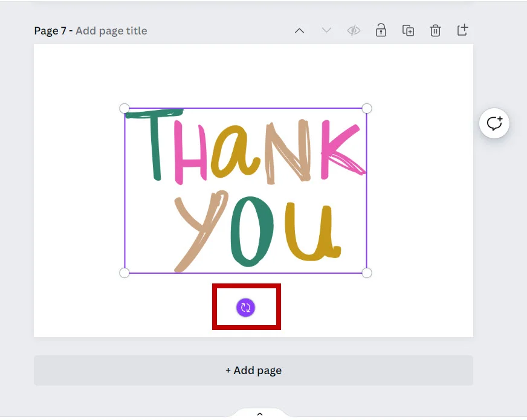Image resolution: width=527 pixels, height=420 pixels.
Task: Click the purple rotate handle below the graphic
Action: pos(245,308)
